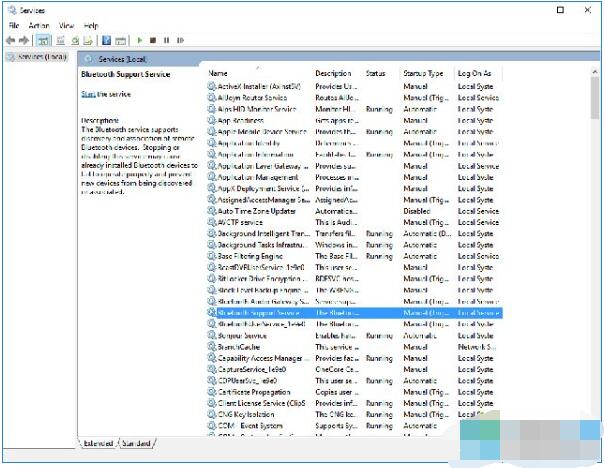Select the Apple Mobile Device Service row
605x468 pixels.
tap(355, 132)
